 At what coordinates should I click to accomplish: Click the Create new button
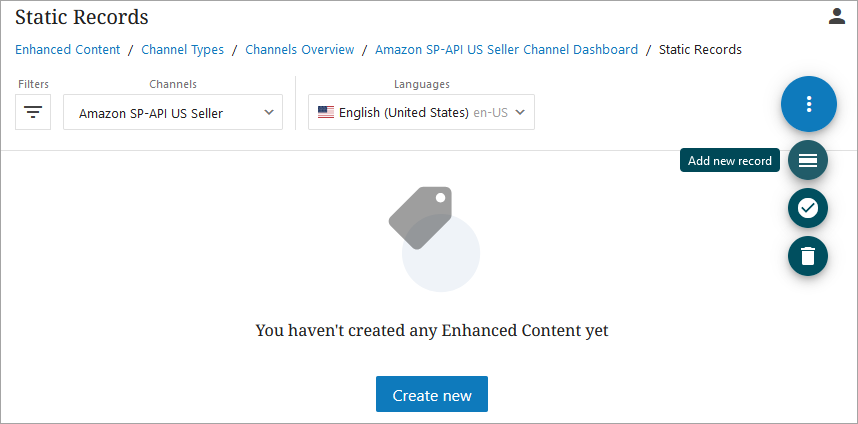point(431,395)
